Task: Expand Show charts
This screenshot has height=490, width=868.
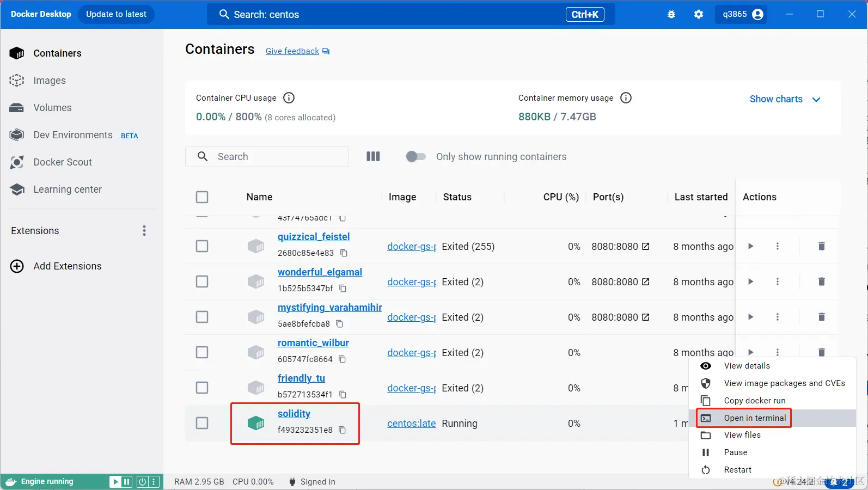Action: pyautogui.click(x=785, y=99)
